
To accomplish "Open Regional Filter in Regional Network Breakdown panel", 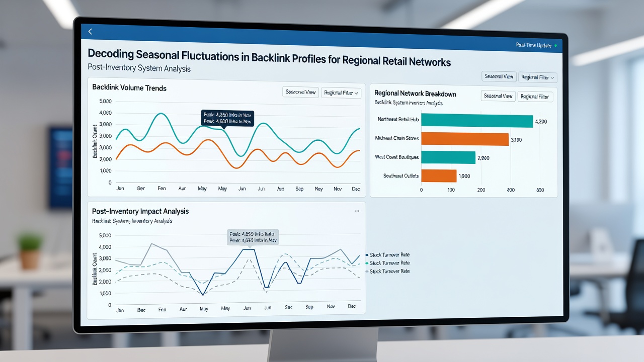I will point(535,97).
